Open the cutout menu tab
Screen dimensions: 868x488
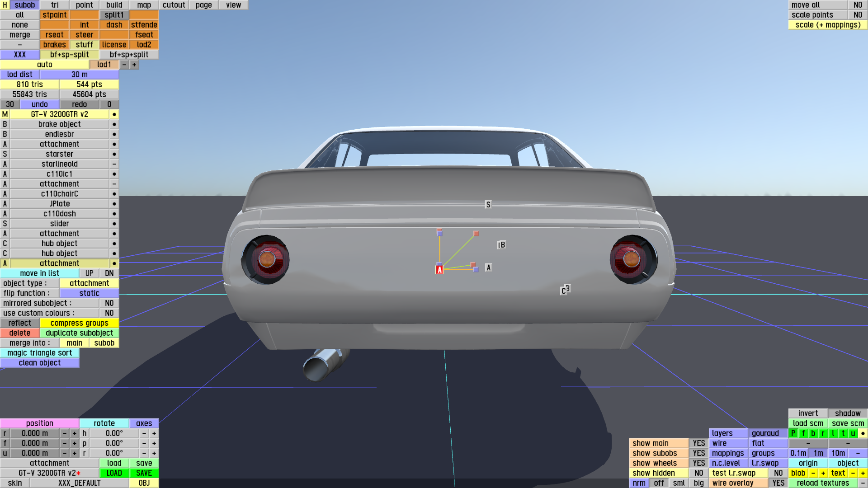(x=174, y=5)
